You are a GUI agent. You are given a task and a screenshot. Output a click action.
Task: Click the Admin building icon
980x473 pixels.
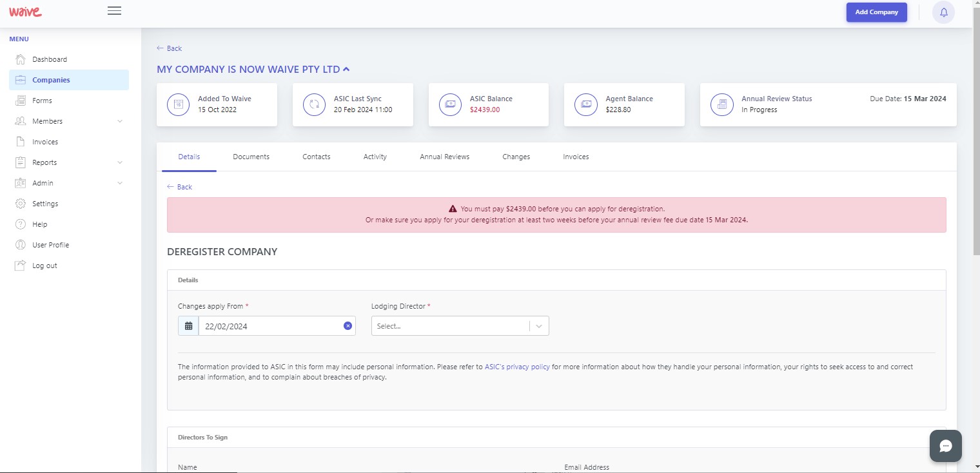pos(20,183)
